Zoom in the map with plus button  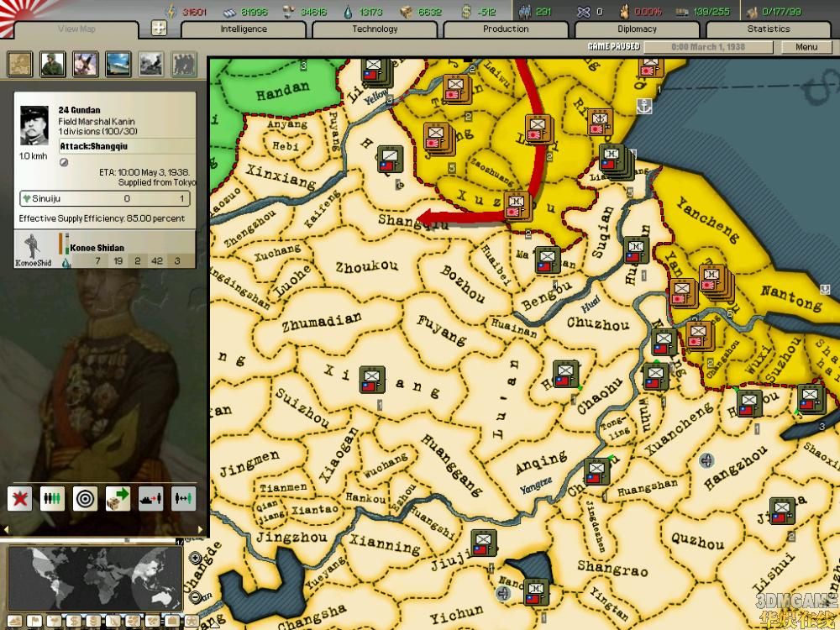click(196, 559)
